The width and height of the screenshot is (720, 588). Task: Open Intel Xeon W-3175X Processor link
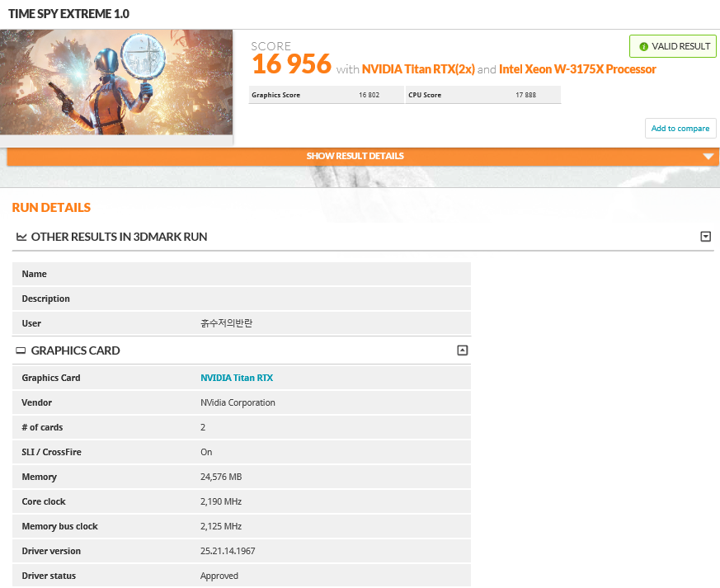tap(577, 69)
